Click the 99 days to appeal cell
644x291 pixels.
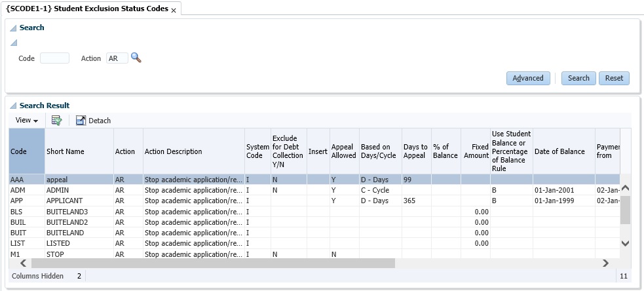tap(417, 180)
